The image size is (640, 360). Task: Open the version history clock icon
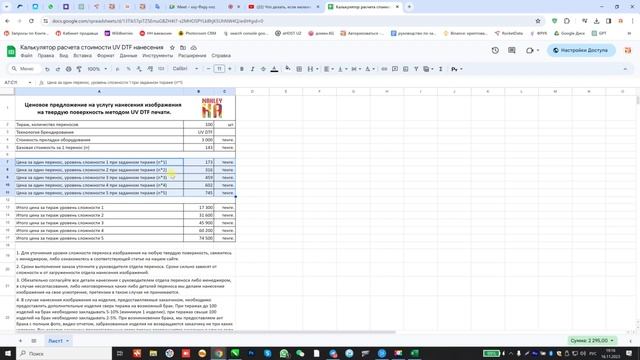pyautogui.click(x=495, y=50)
